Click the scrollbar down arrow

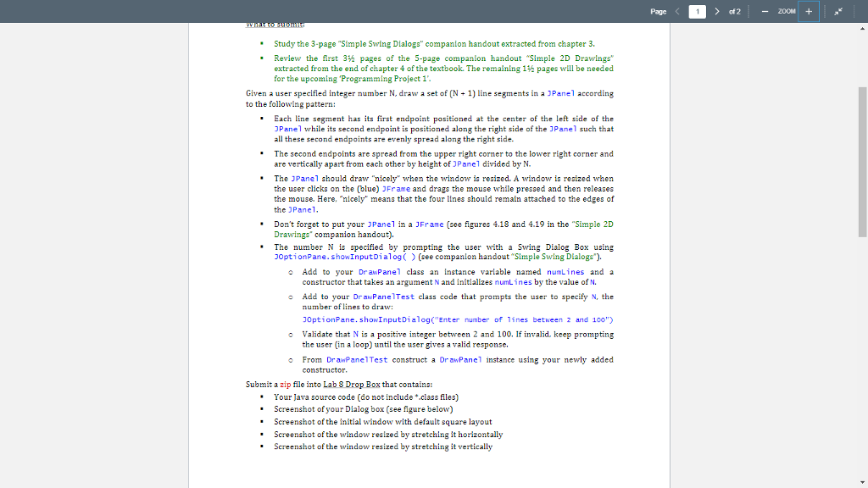(862, 483)
